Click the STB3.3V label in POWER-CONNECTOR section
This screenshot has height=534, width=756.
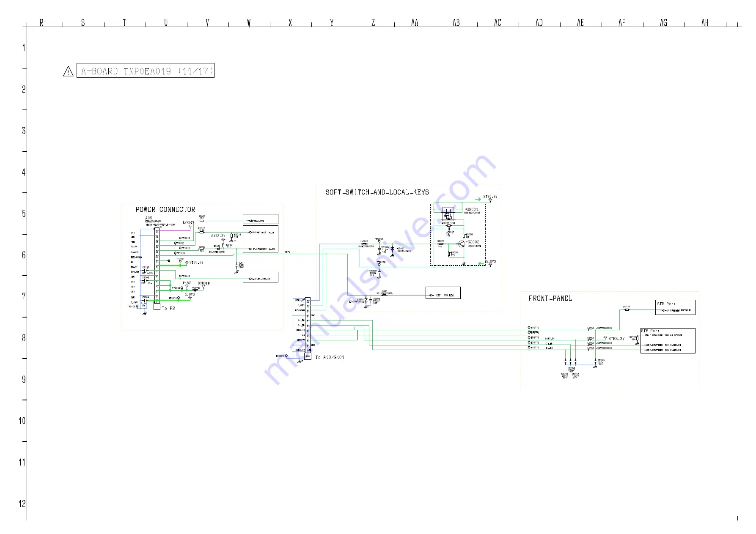tap(218, 236)
